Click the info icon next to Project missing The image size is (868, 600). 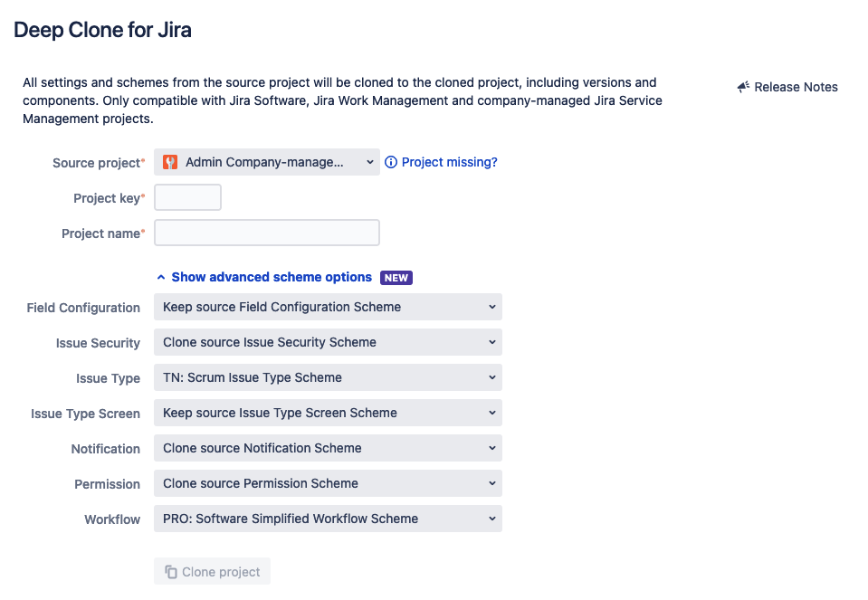click(390, 161)
